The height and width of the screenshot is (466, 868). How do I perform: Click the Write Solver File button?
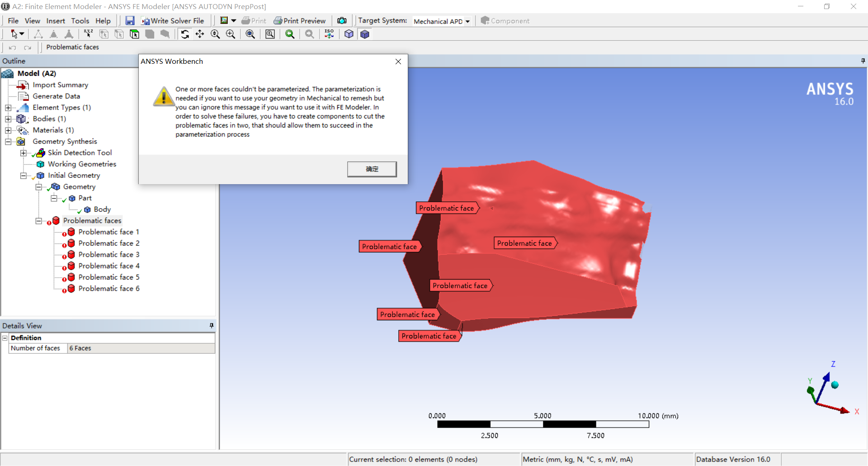(173, 21)
